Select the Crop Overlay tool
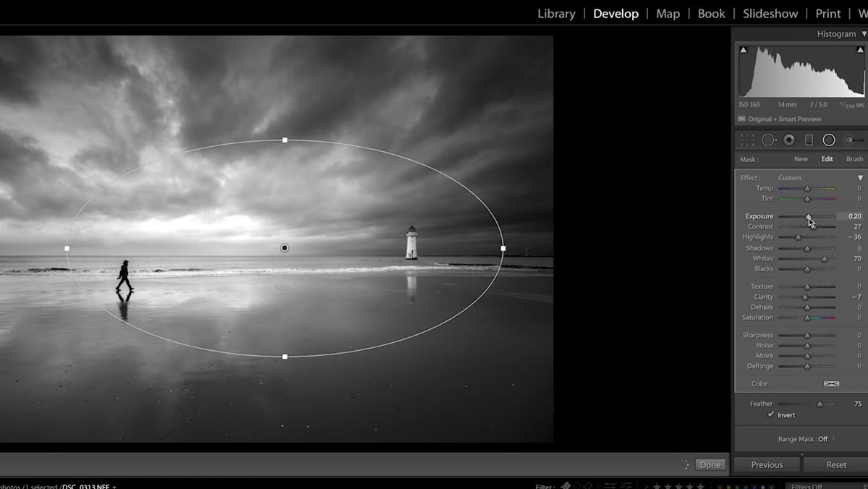The image size is (868, 489). pyautogui.click(x=747, y=140)
